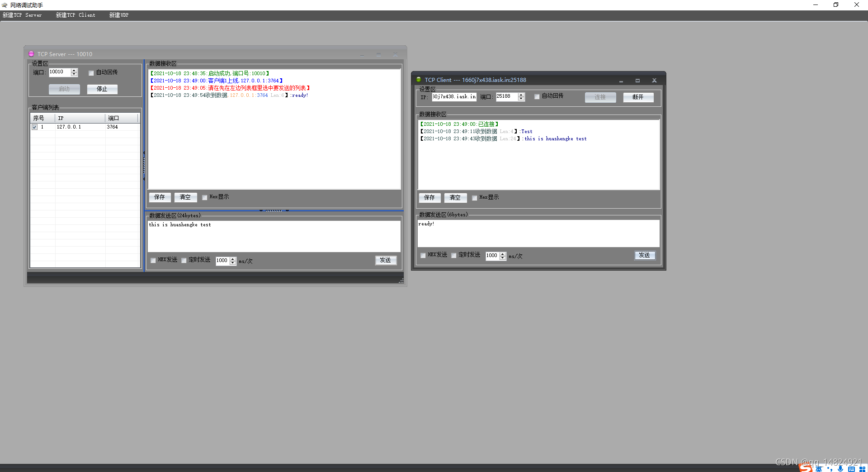Open the 新建UDP menu
Screen dimensions: 868x472
click(x=119, y=15)
